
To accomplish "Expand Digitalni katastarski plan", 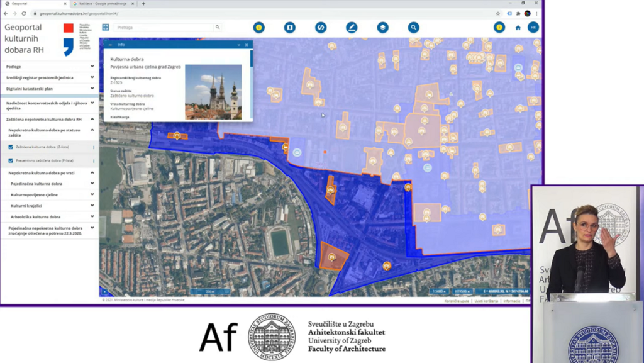I will (49, 89).
